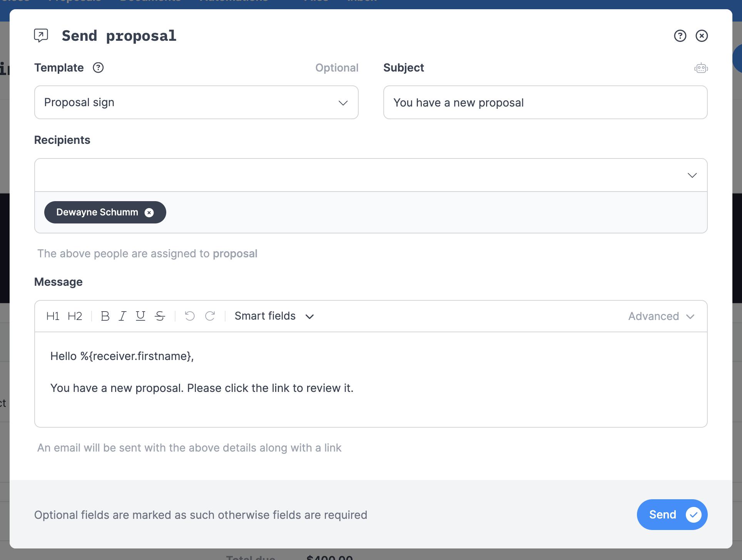
Task: Click the subject field reading You have a new proposal
Action: [x=545, y=102]
